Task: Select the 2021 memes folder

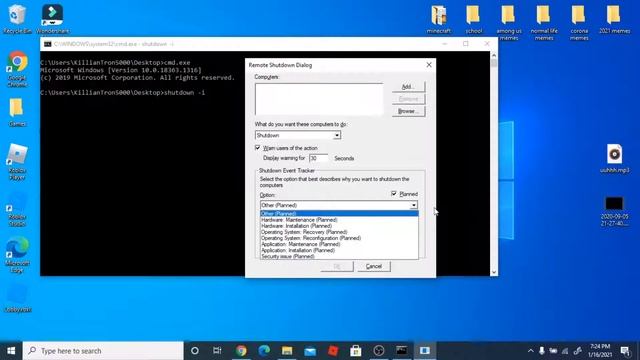Action: [x=614, y=19]
